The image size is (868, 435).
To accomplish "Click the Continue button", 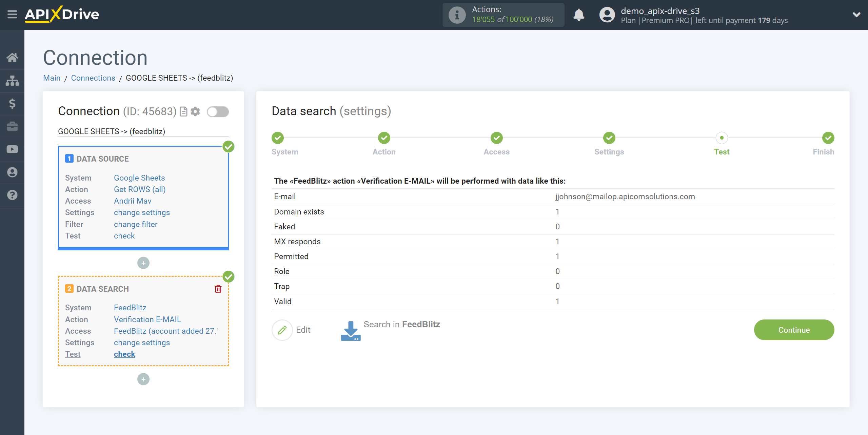I will (794, 330).
